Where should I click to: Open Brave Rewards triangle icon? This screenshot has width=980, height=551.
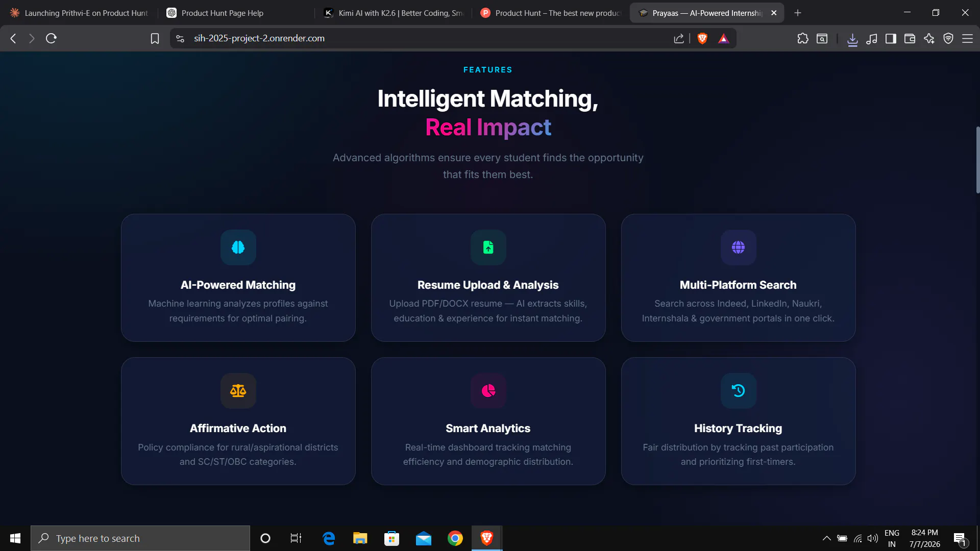click(723, 38)
